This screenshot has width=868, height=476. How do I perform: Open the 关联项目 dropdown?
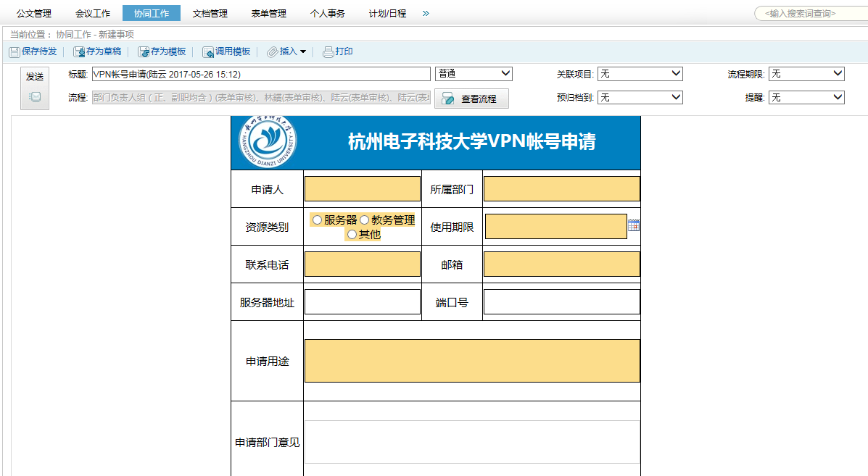coord(640,73)
